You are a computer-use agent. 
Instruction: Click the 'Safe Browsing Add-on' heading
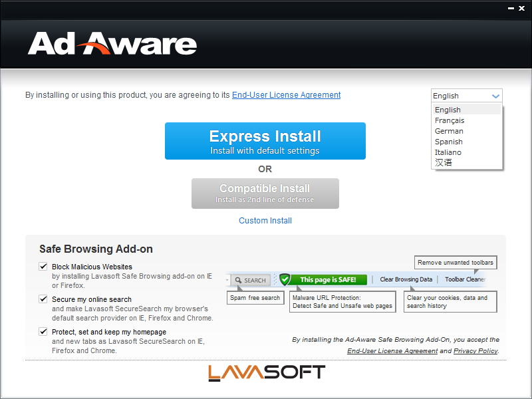point(96,249)
